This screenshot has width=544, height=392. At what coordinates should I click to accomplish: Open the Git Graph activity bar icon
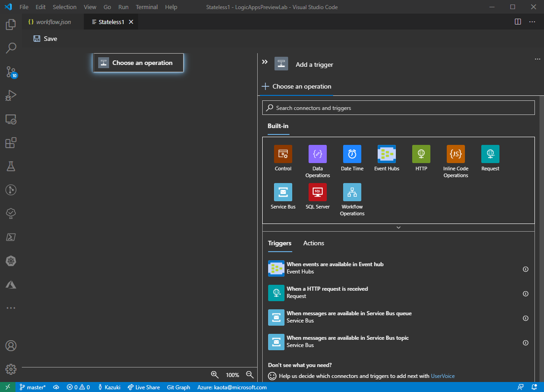point(11,190)
